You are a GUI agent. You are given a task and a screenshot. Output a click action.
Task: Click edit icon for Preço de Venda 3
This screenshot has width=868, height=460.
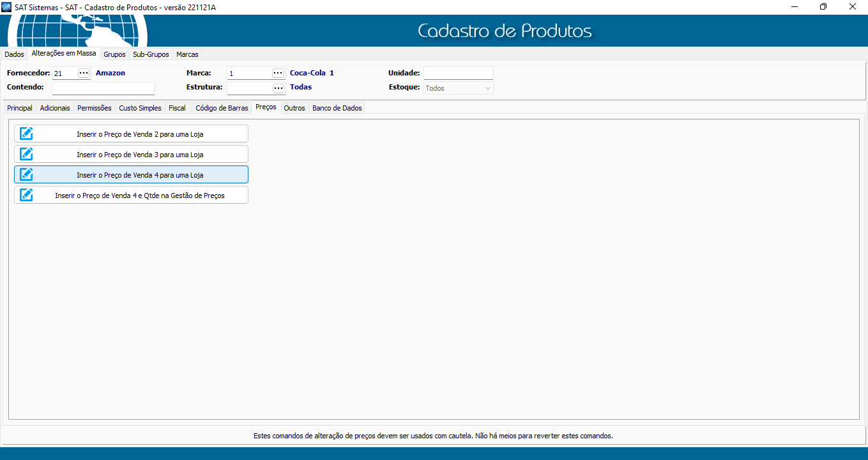pyautogui.click(x=26, y=154)
